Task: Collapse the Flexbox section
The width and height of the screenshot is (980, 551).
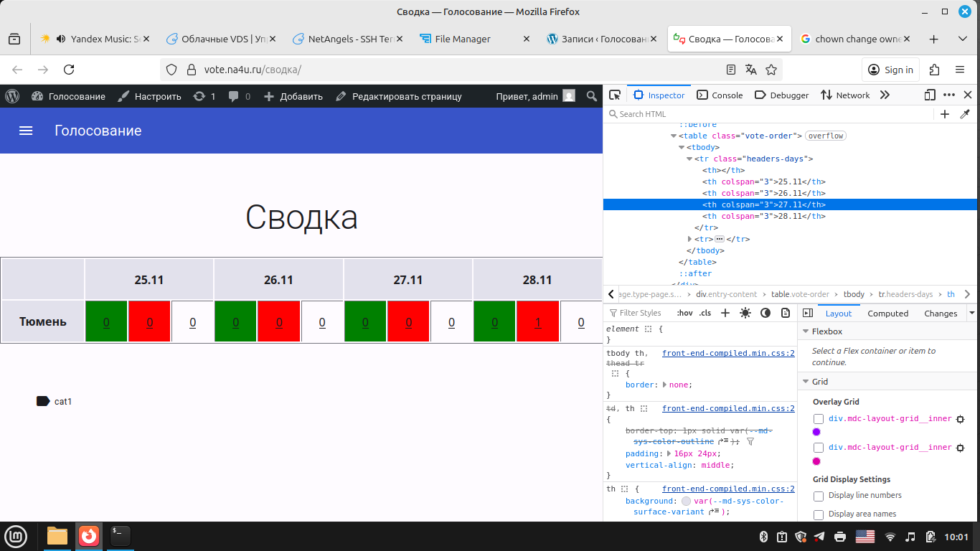Action: (x=804, y=331)
